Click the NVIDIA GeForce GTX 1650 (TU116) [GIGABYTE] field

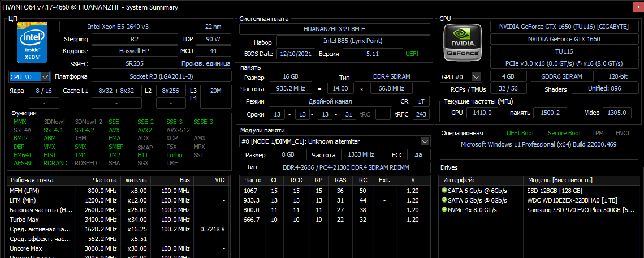pos(564,27)
